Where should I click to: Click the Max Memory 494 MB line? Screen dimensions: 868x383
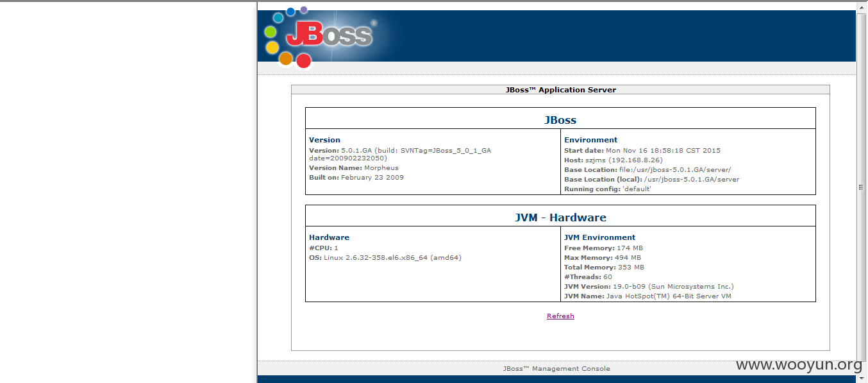click(x=603, y=258)
